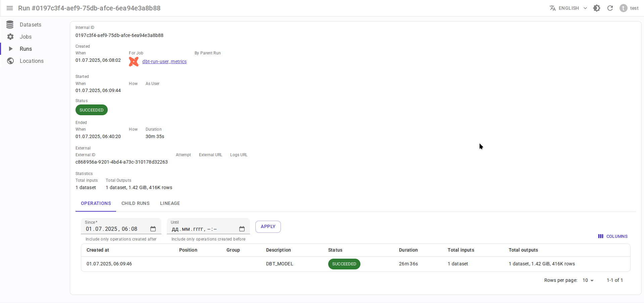The height and width of the screenshot is (303, 644).
Task: Switch to the CHILD RUNS tab
Action: pyautogui.click(x=135, y=203)
